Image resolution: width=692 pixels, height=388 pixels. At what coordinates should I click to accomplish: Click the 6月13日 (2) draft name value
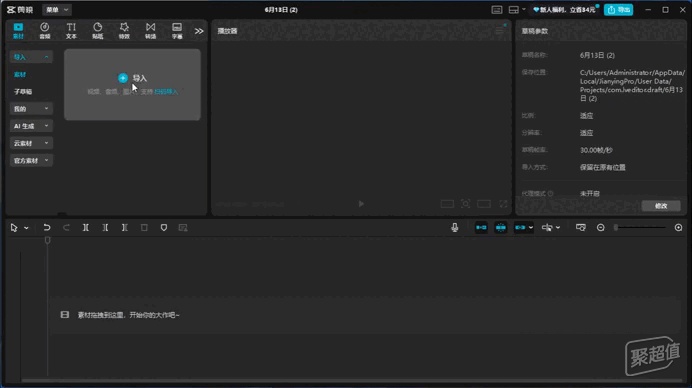coord(597,55)
